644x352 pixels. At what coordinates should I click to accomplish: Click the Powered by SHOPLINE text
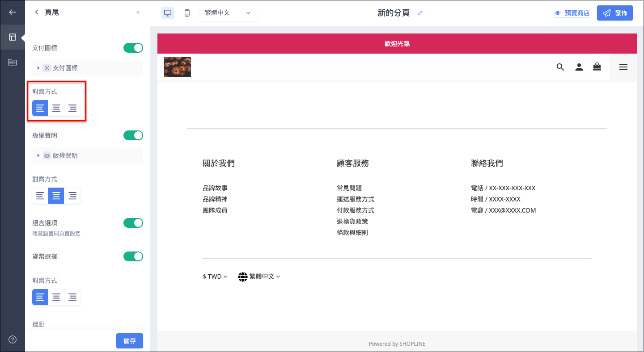[x=397, y=344]
